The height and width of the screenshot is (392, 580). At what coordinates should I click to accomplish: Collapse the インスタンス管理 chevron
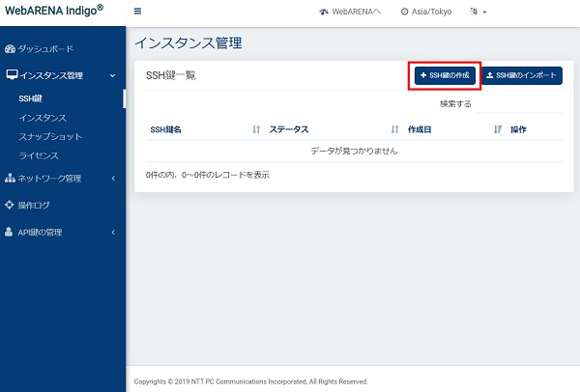pyautogui.click(x=113, y=75)
